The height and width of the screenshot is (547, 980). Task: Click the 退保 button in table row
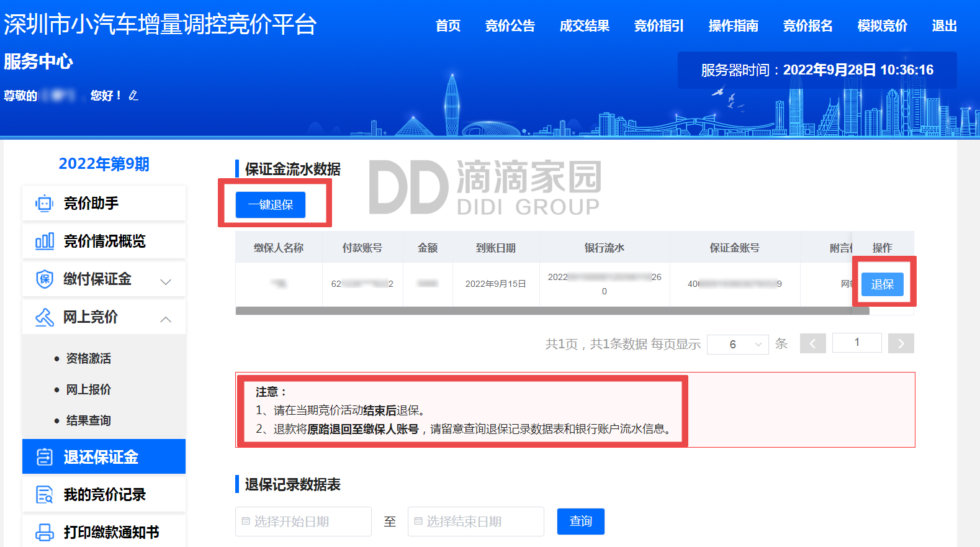click(883, 284)
